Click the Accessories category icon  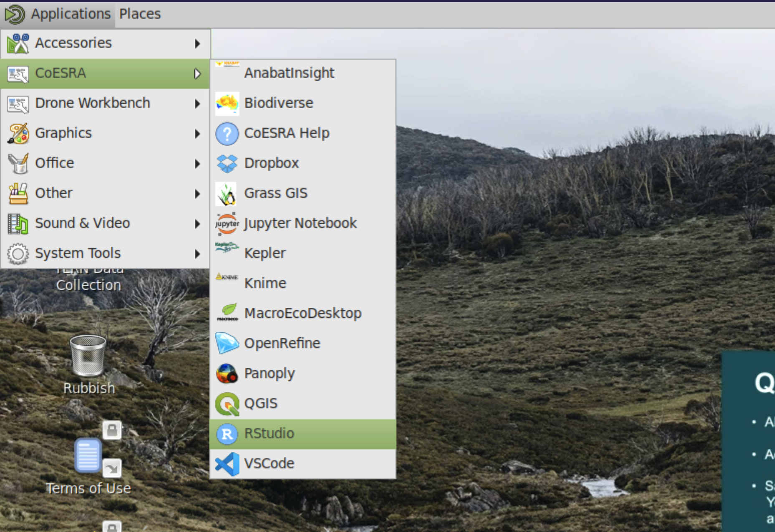18,43
